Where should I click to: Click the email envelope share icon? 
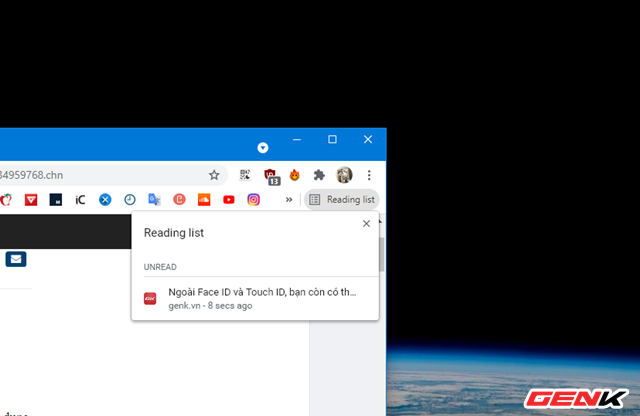pos(16,260)
